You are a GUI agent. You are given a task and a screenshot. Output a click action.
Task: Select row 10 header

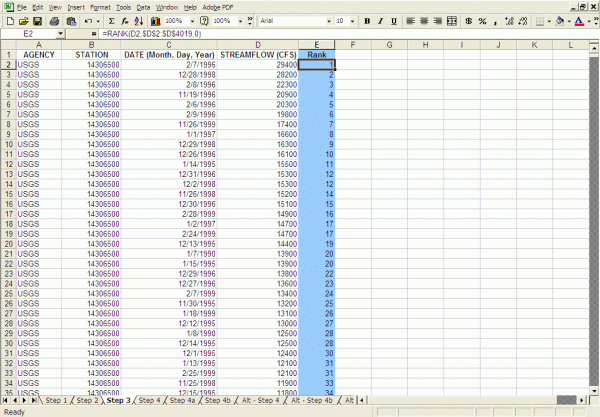[x=8, y=144]
